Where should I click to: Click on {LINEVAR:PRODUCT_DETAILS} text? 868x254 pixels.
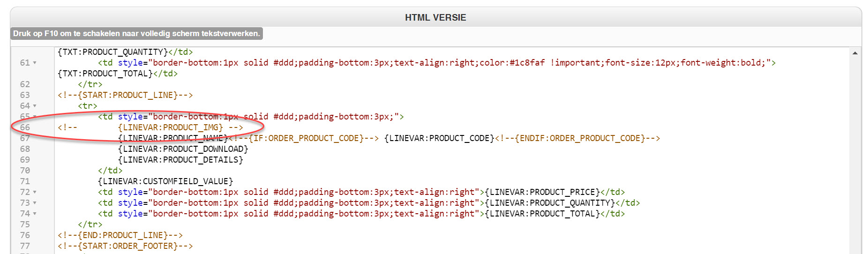(x=180, y=160)
